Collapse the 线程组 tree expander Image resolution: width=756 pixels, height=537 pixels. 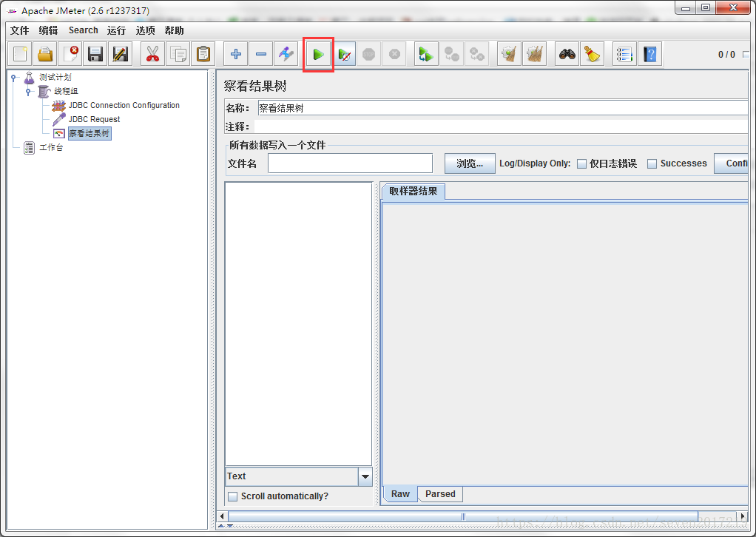[28, 91]
